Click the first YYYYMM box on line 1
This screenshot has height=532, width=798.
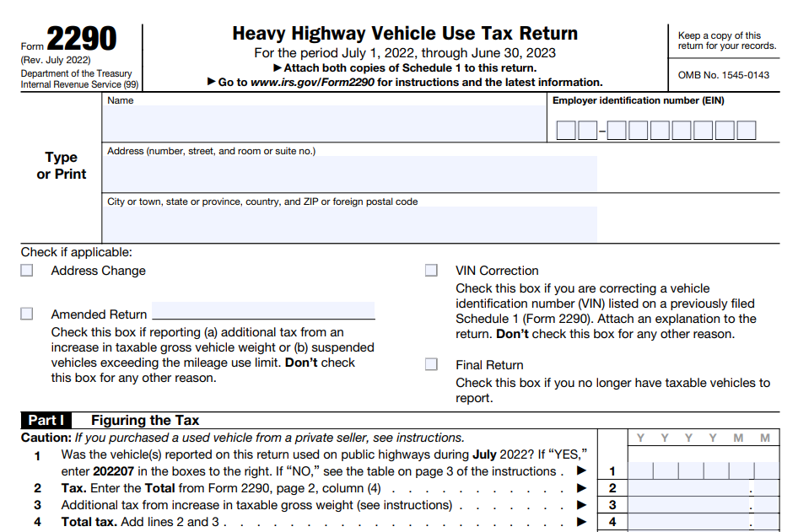[640, 471]
